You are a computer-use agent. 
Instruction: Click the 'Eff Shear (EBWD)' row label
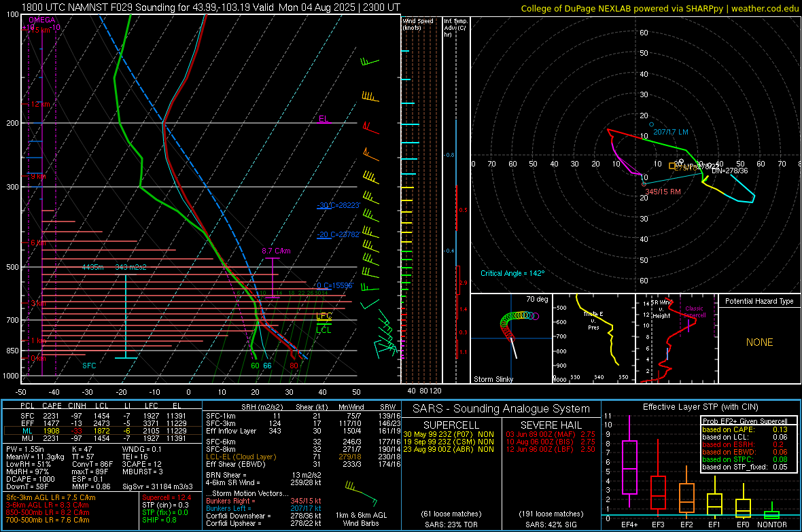click(236, 465)
